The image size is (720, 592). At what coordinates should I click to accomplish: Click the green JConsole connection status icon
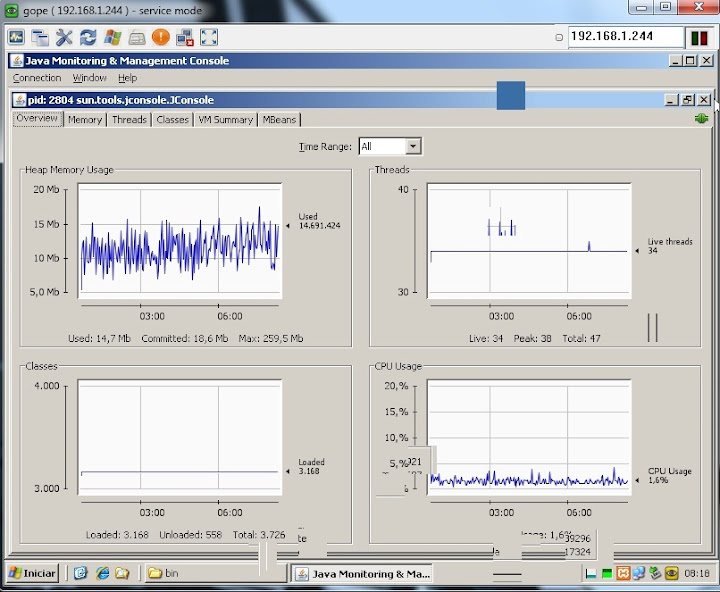pyautogui.click(x=701, y=119)
